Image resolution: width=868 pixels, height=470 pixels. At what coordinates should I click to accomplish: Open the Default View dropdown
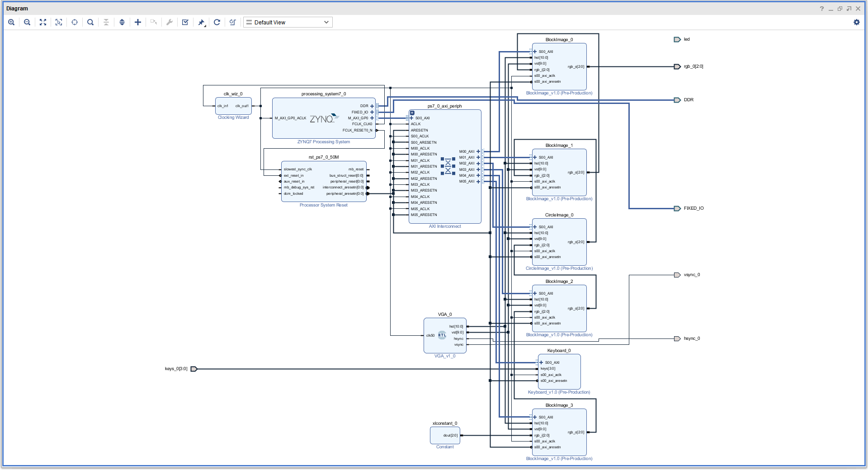pyautogui.click(x=288, y=22)
